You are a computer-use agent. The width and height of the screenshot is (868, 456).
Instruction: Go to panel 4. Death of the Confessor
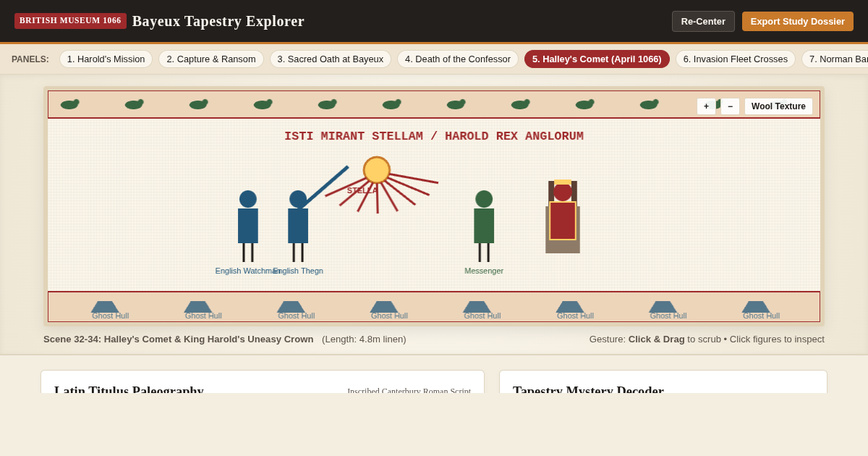click(x=458, y=59)
